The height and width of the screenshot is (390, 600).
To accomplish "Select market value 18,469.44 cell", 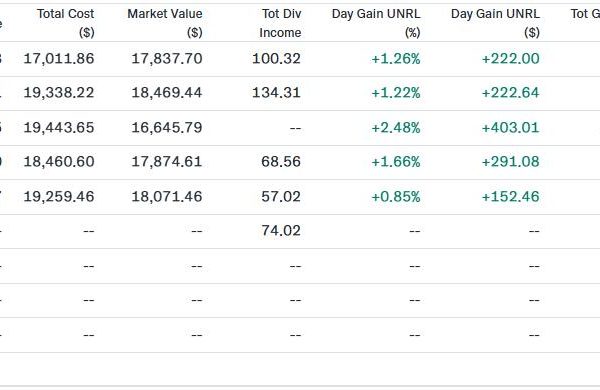I will 167,93.
